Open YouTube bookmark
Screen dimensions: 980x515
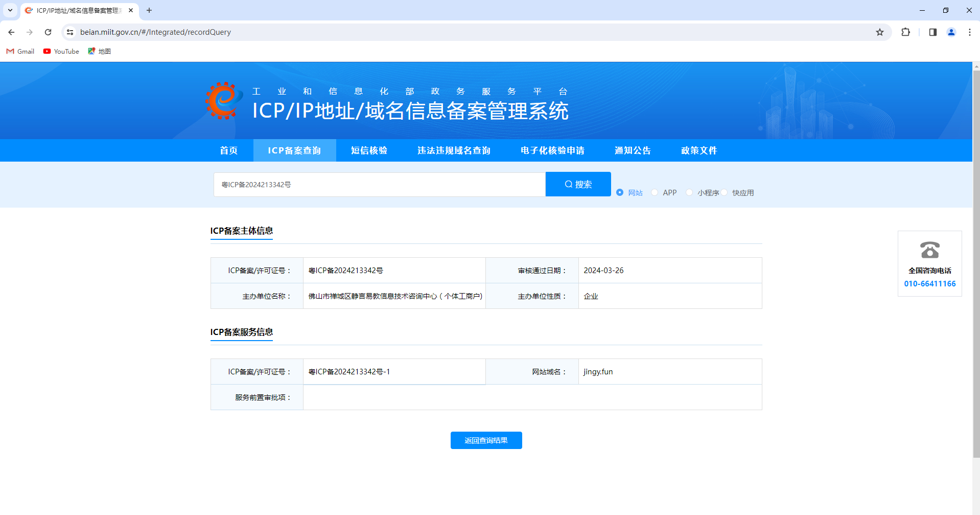(x=61, y=51)
